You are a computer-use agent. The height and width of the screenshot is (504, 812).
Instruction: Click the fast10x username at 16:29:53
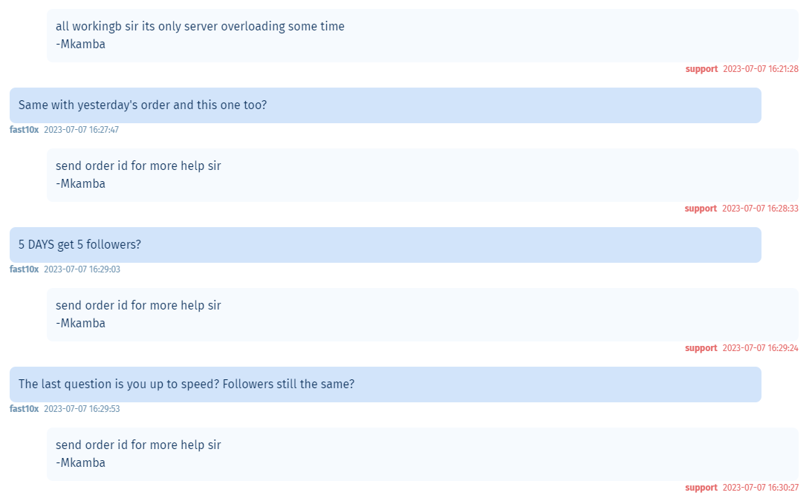[x=24, y=409]
